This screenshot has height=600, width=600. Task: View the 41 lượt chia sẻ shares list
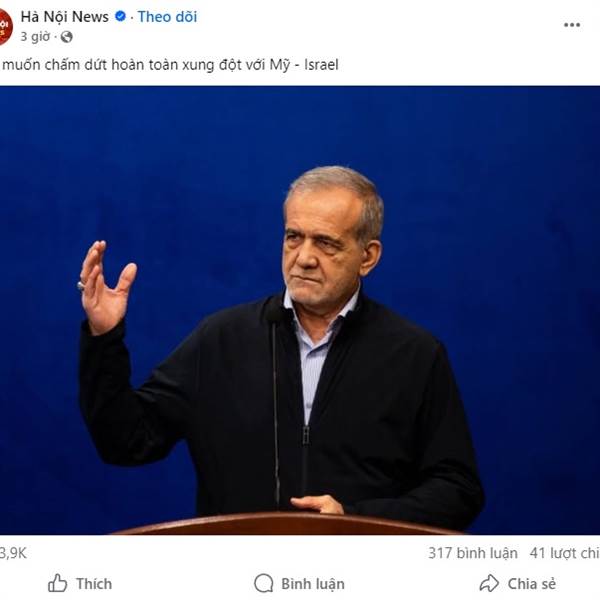565,553
